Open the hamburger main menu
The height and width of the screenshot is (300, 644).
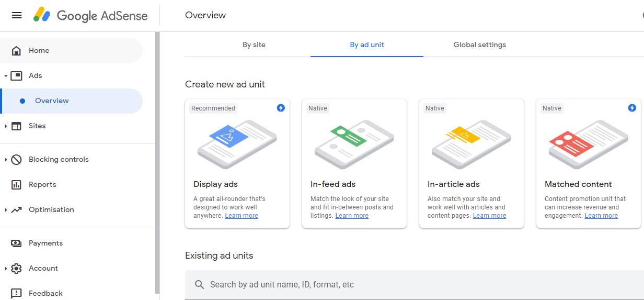coord(17,15)
